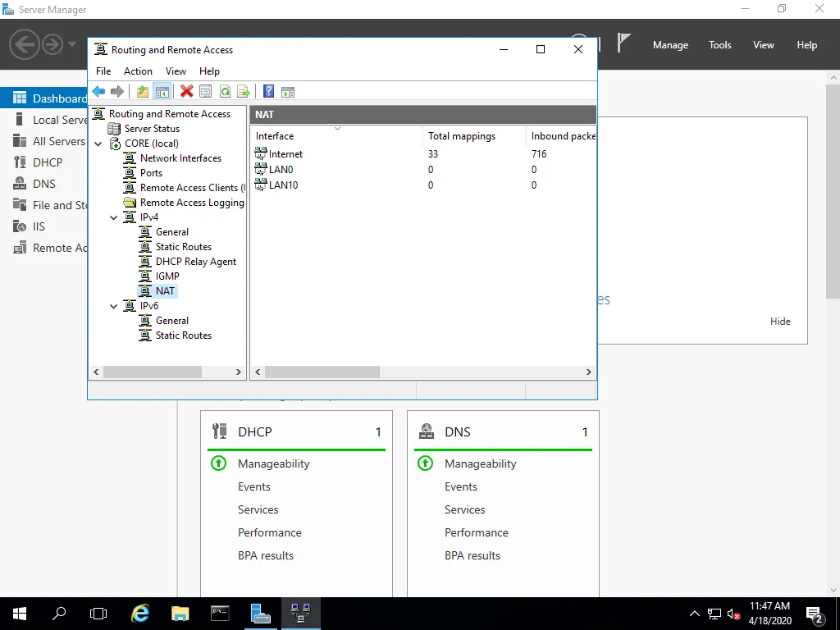Viewport: 840px width, 630px height.
Task: Open Services in the DNS tile
Action: click(x=464, y=510)
